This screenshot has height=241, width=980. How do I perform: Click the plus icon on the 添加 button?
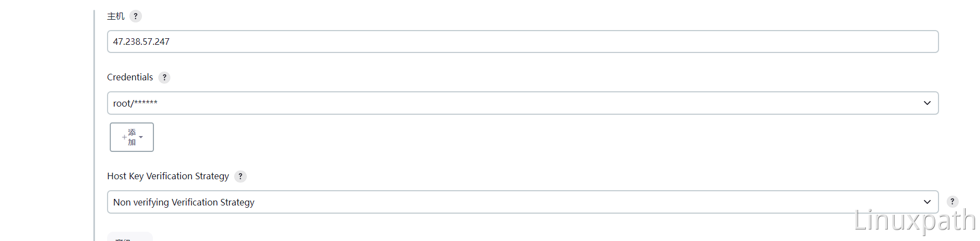click(x=124, y=137)
